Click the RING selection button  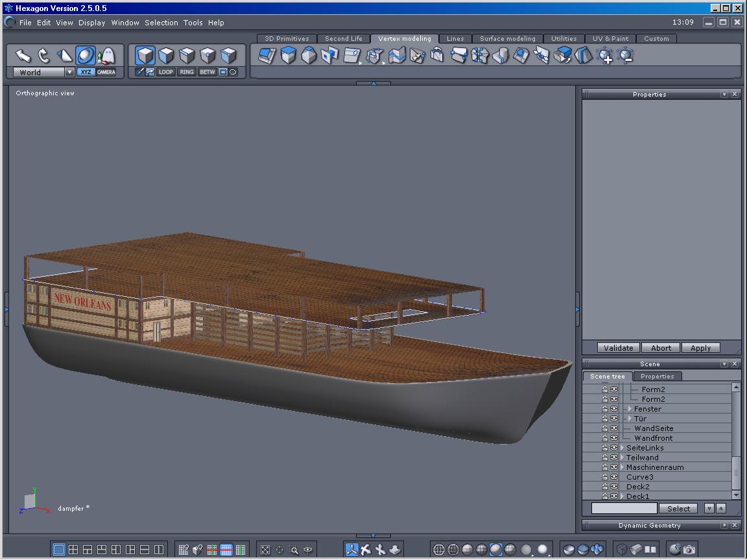pyautogui.click(x=187, y=72)
